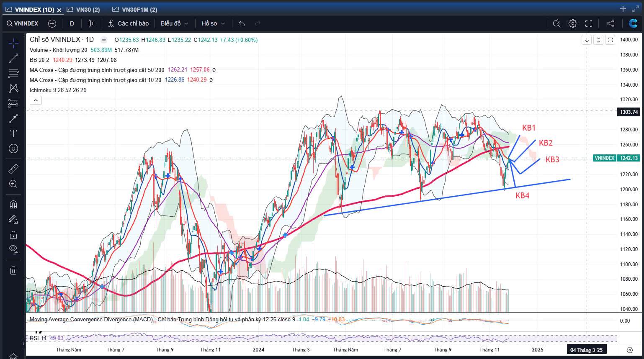Select the MACD indicator legend

click(x=162, y=319)
